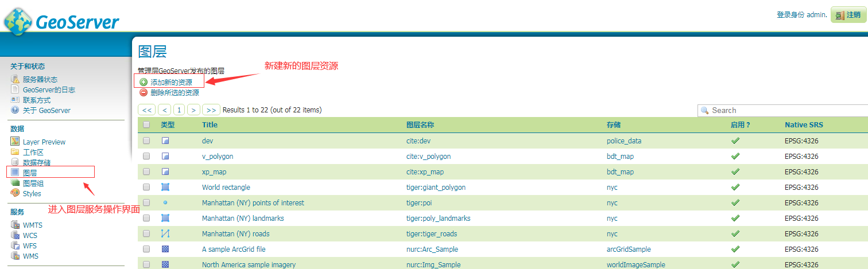
Task: Open 数据存储 in sidebar
Action: (37, 162)
